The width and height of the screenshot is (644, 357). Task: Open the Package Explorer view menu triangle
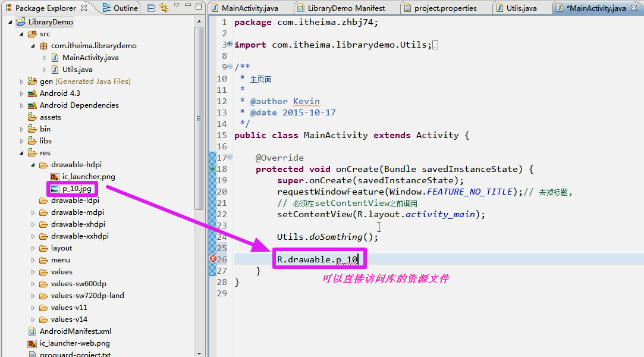click(x=177, y=5)
